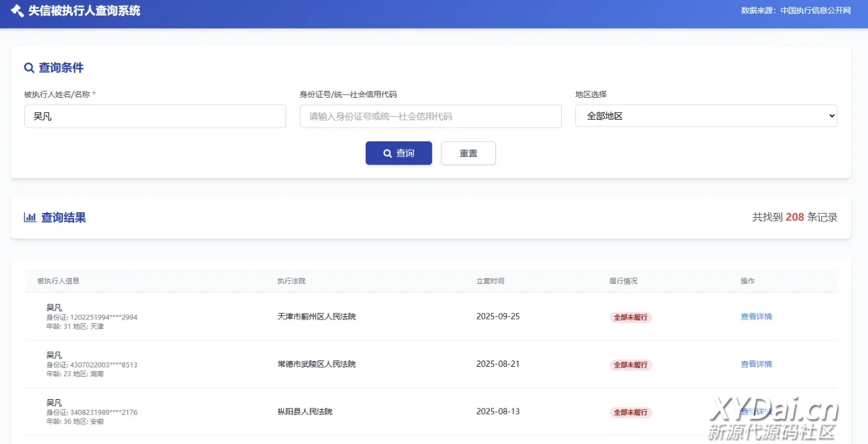Click the 履行情况 column header
This screenshot has width=868, height=444.
[623, 281]
